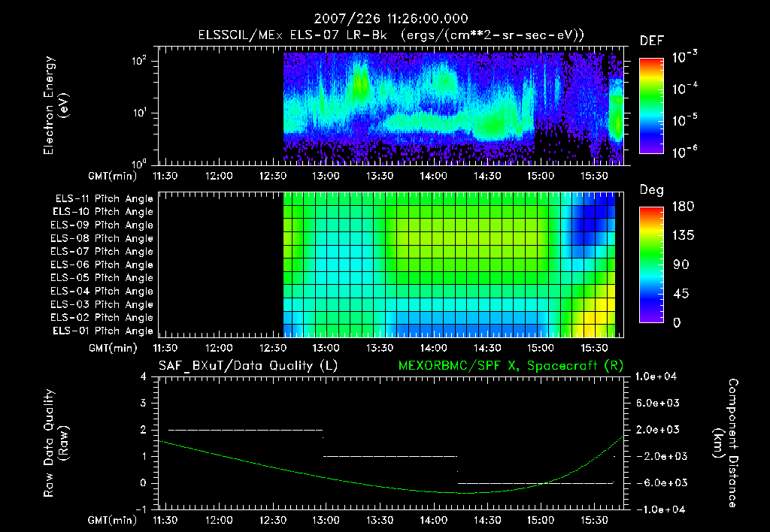Click the Component Distance (km) axis label
770x532 pixels.
[726, 443]
